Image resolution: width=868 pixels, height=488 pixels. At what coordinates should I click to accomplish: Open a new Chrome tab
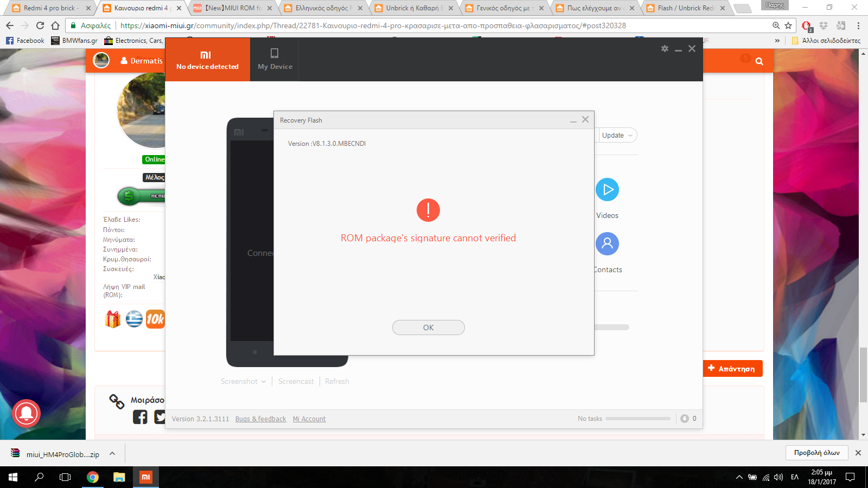(x=742, y=8)
